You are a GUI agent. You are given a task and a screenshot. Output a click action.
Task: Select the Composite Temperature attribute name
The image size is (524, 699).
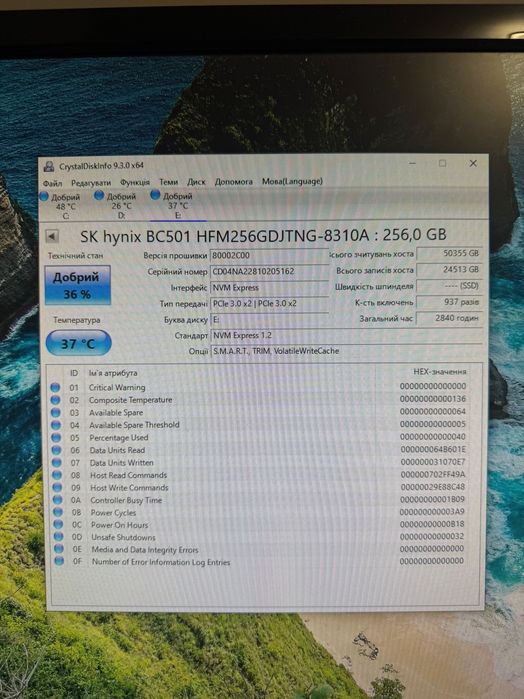pos(130,400)
